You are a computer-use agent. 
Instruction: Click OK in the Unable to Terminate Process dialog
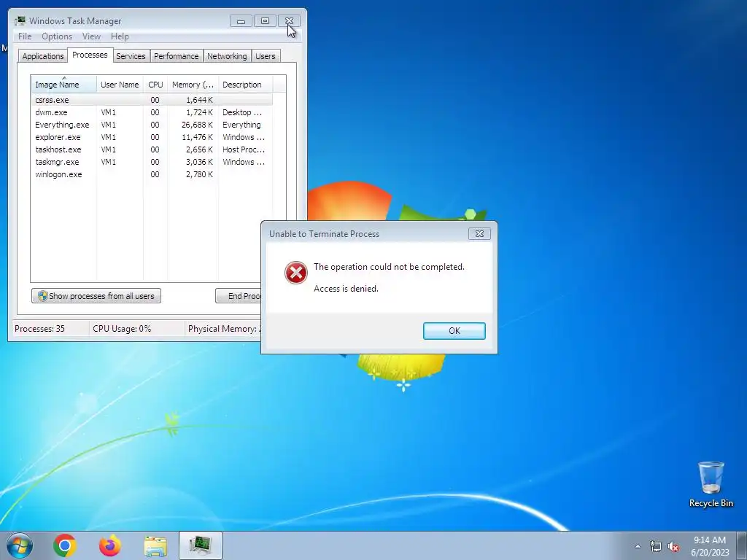[x=454, y=331]
